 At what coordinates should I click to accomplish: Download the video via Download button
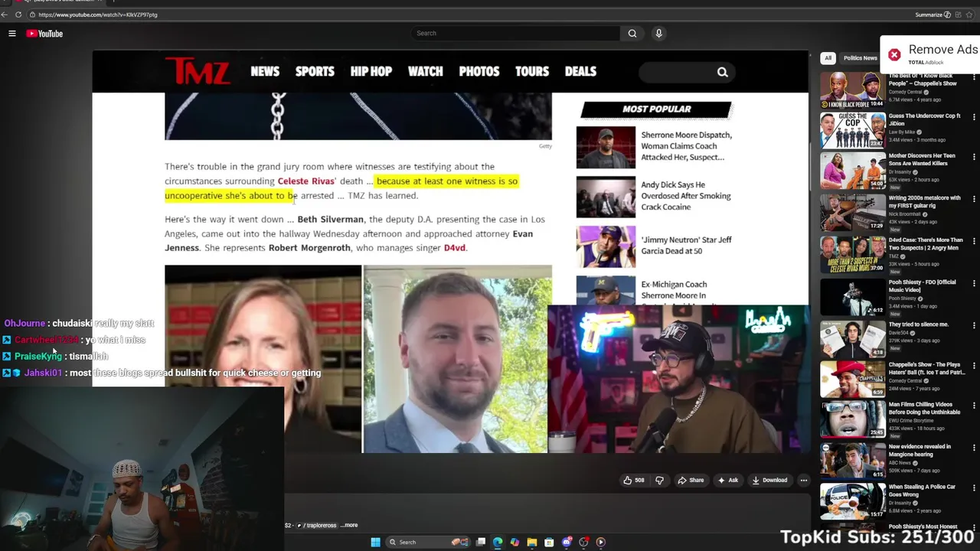[769, 481]
